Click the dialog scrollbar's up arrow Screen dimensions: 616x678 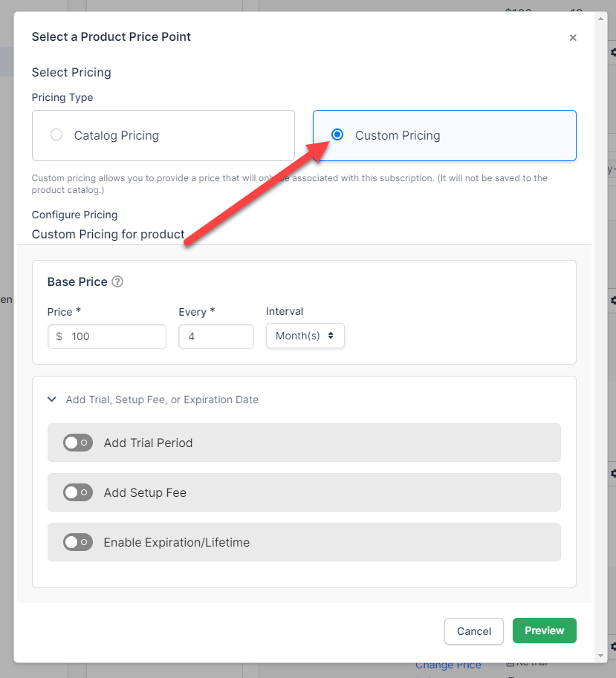pos(601,19)
